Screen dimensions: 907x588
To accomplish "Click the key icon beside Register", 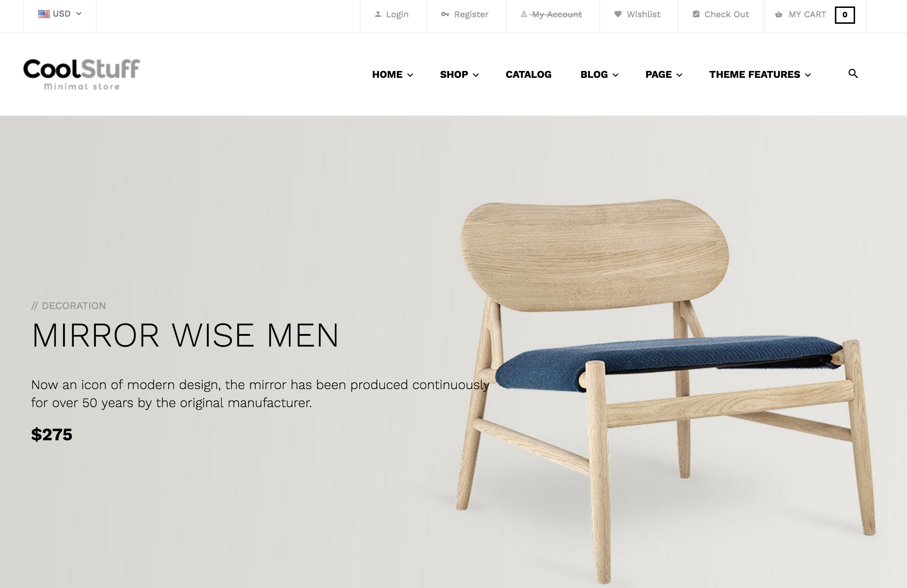I will pos(445,14).
